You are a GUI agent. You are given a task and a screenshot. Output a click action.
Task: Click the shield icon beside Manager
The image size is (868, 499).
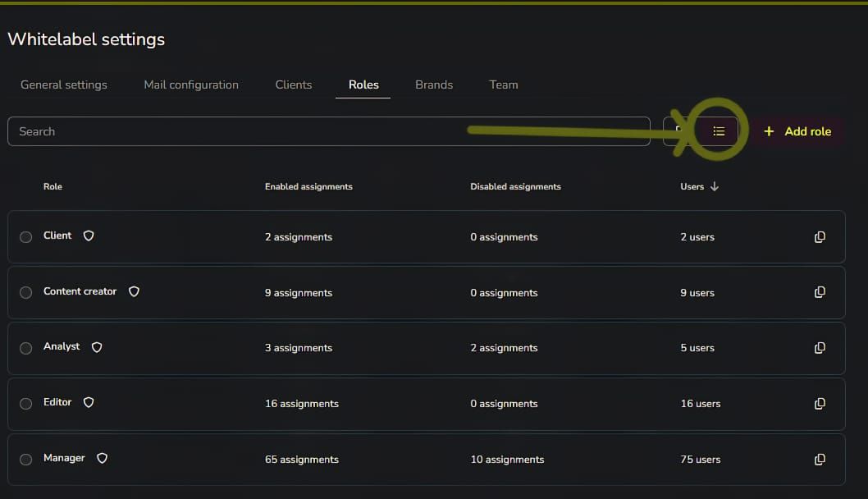click(x=102, y=458)
